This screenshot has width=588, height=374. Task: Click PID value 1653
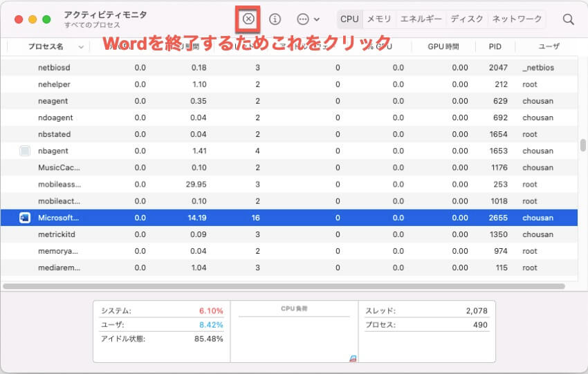tap(498, 151)
